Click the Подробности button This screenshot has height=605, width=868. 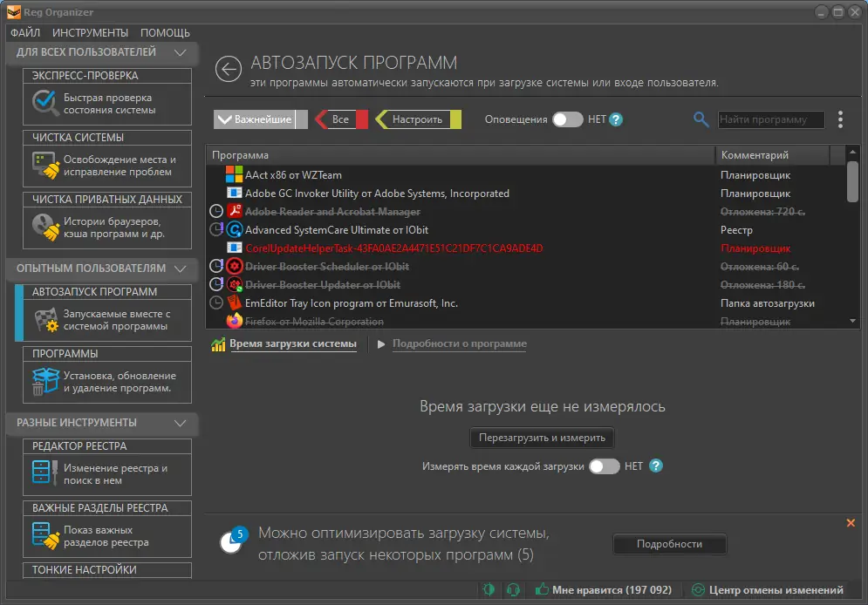point(669,544)
